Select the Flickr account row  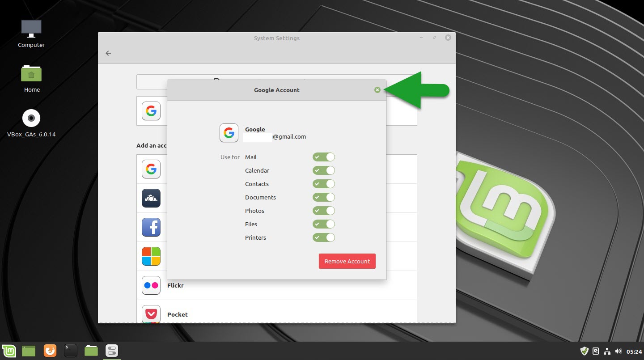(277, 285)
